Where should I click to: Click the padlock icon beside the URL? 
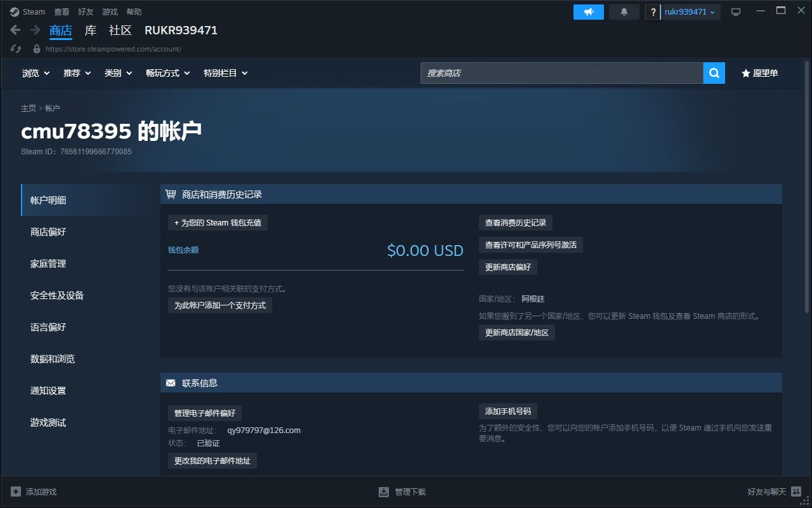[x=37, y=49]
